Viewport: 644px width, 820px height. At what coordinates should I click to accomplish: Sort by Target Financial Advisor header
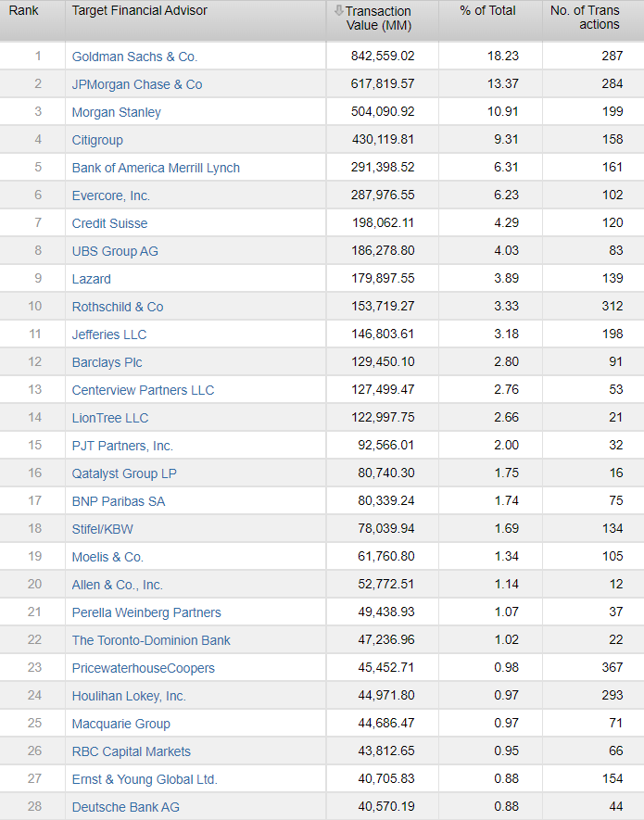pyautogui.click(x=140, y=11)
